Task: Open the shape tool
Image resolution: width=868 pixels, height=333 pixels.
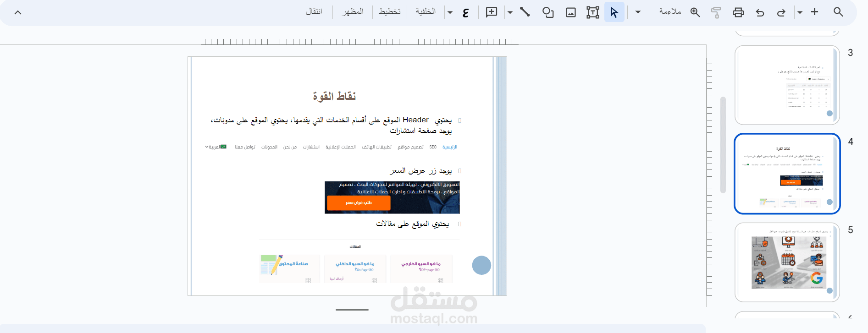Action: 548,12
